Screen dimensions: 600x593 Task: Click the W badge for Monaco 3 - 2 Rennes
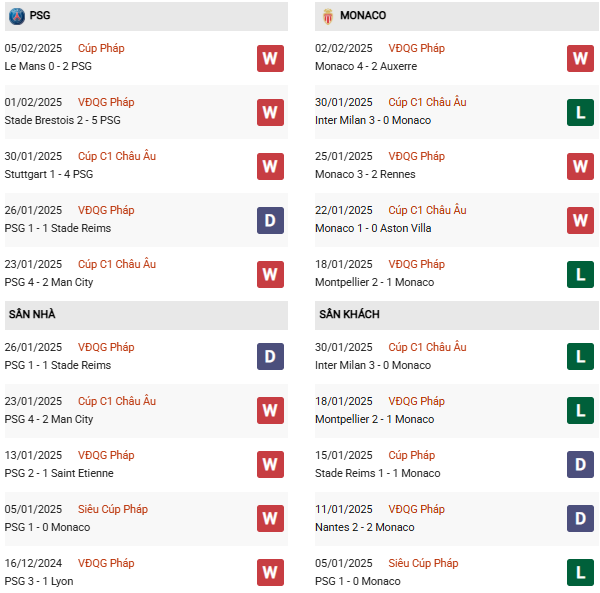[x=580, y=166]
